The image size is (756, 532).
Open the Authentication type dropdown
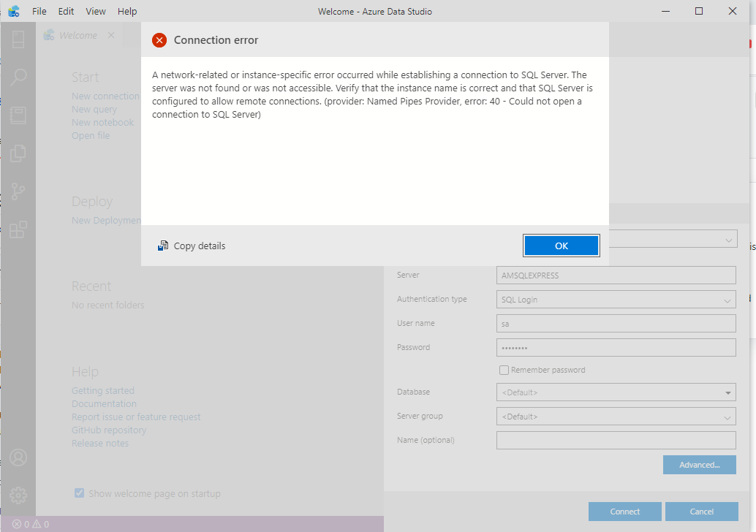pyautogui.click(x=616, y=300)
